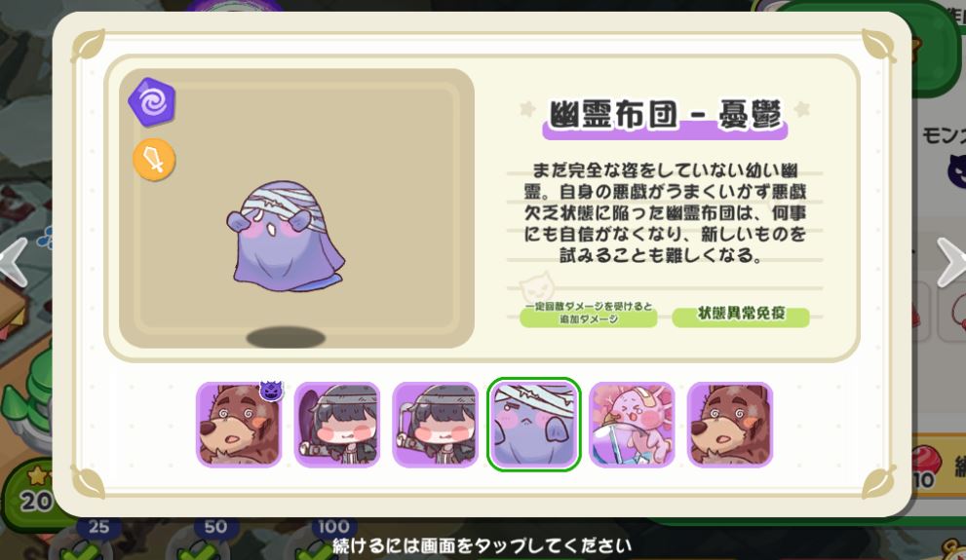Image resolution: width=966 pixels, height=560 pixels.
Task: Select the first dizzy bear thumbnail
Action: pyautogui.click(x=239, y=424)
